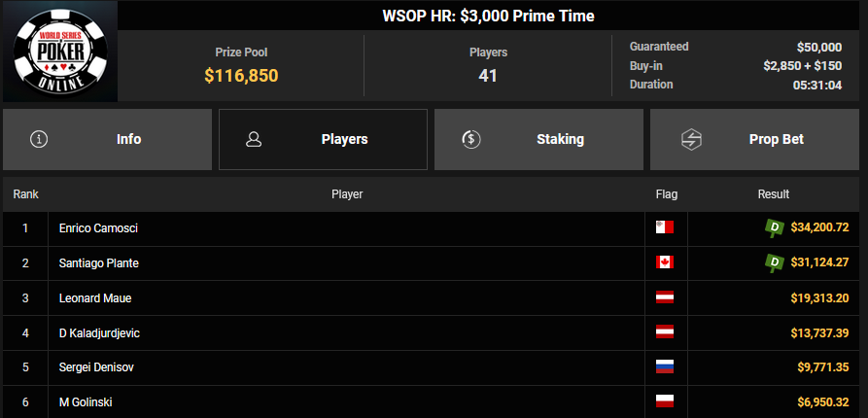Click the Players tab's person icon
The width and height of the screenshot is (868, 418).
(254, 139)
